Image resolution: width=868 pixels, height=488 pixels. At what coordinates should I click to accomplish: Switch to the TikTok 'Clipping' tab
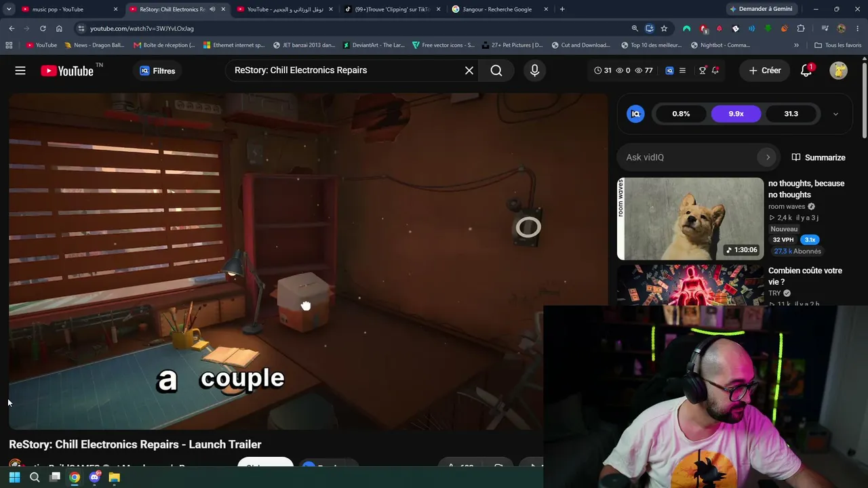coord(392,9)
